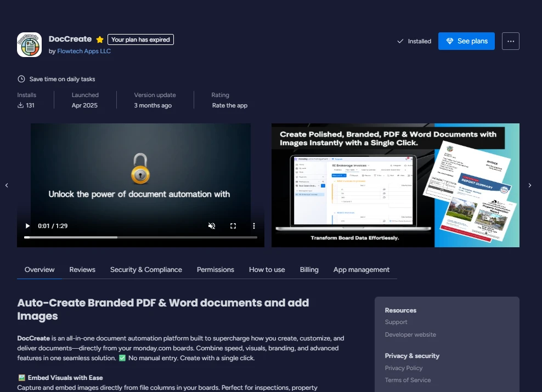Screen dimensions: 542x392
Task: Click the Support resource link
Action: [396, 322]
